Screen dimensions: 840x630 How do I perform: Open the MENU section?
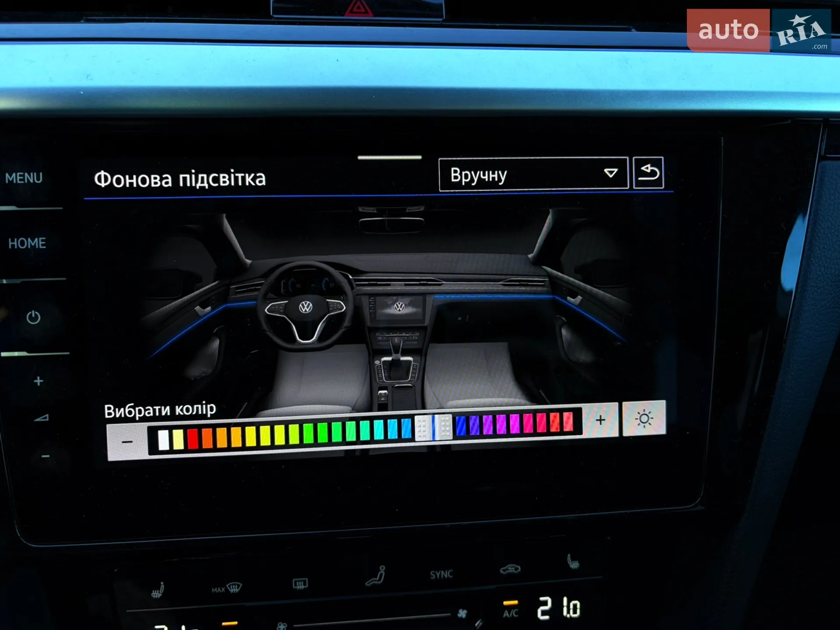24,178
